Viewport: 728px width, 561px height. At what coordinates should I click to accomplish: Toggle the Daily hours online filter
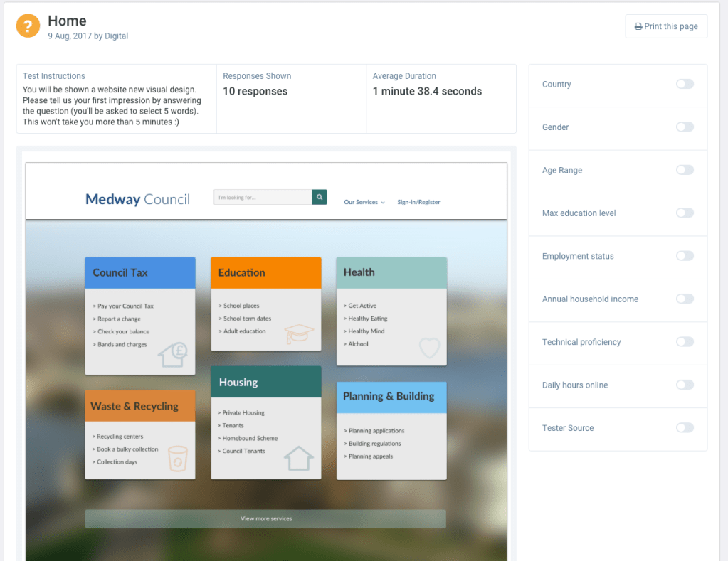[x=684, y=384]
